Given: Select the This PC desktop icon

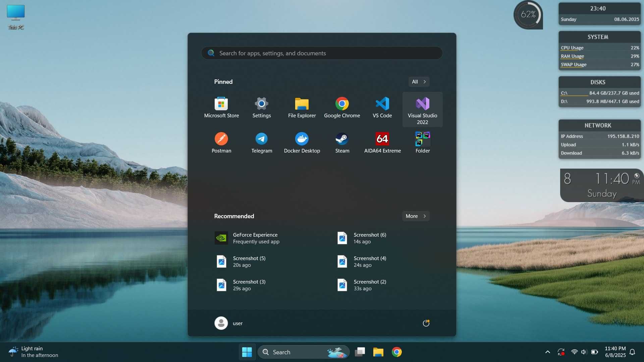Looking at the screenshot, I should pyautogui.click(x=16, y=17).
